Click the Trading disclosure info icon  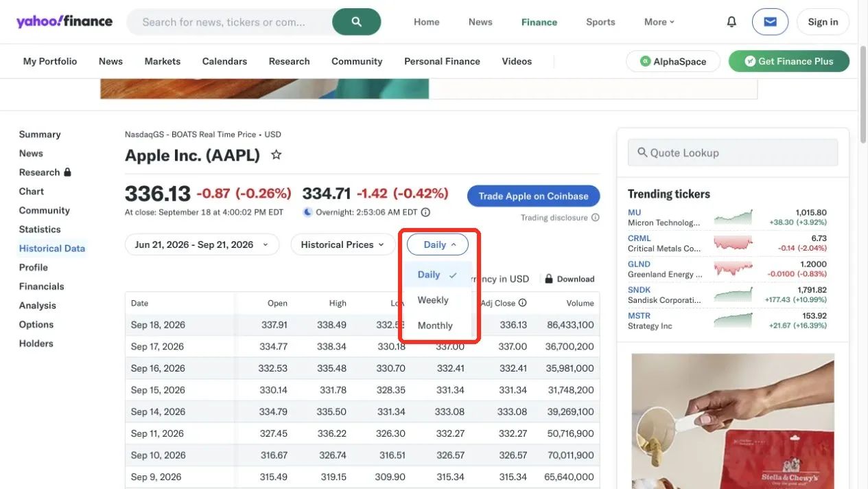pyautogui.click(x=595, y=218)
